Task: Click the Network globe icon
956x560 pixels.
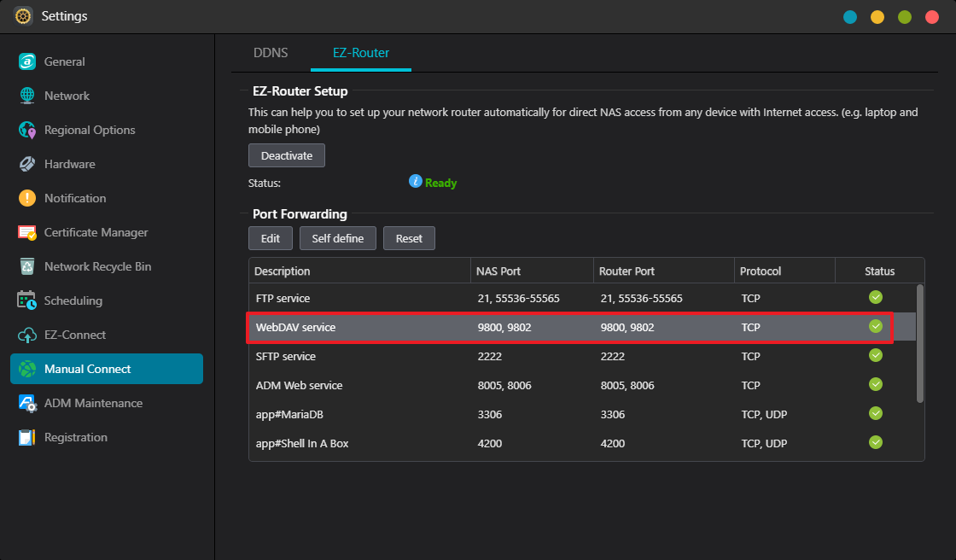Action: 27,96
